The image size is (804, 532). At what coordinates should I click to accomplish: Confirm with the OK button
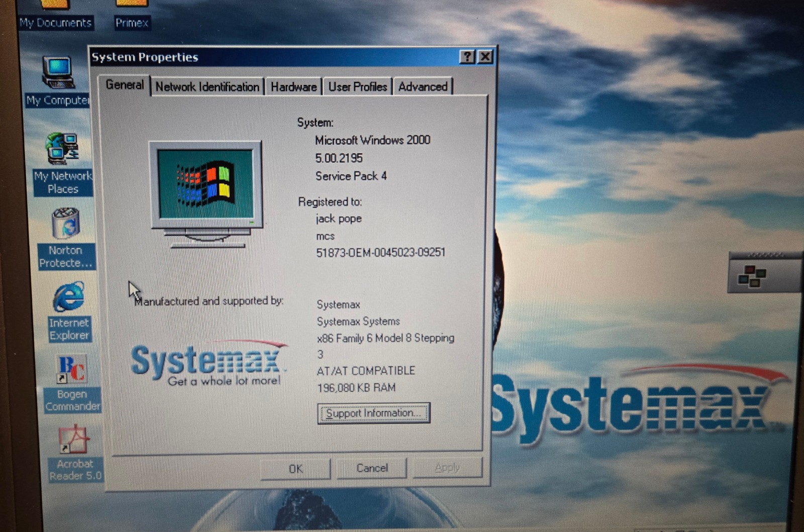295,469
